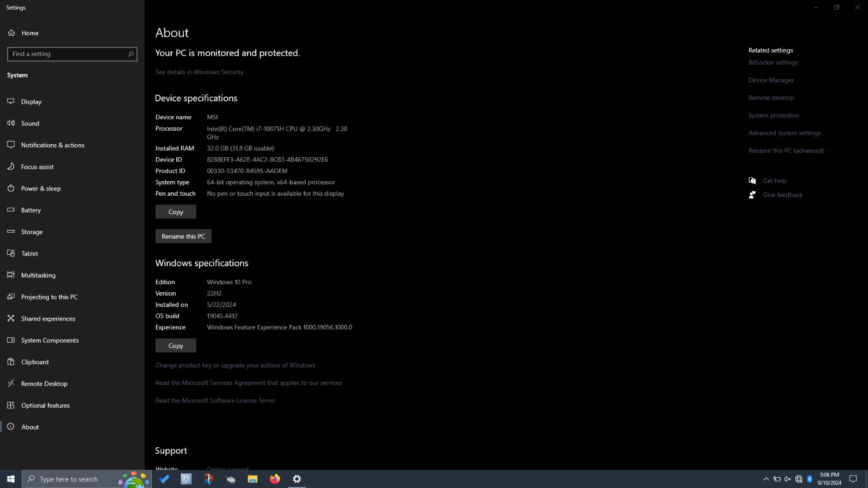Open Windows Start button
868x488 pixels.
(x=11, y=479)
